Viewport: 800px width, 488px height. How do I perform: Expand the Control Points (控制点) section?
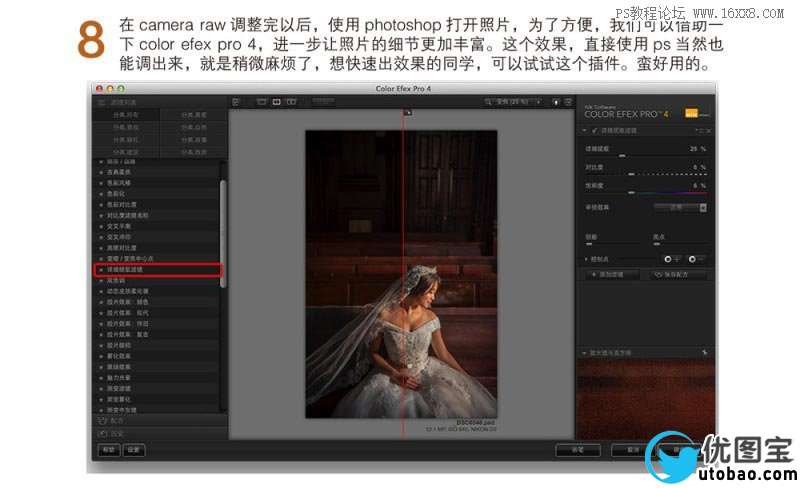(586, 259)
